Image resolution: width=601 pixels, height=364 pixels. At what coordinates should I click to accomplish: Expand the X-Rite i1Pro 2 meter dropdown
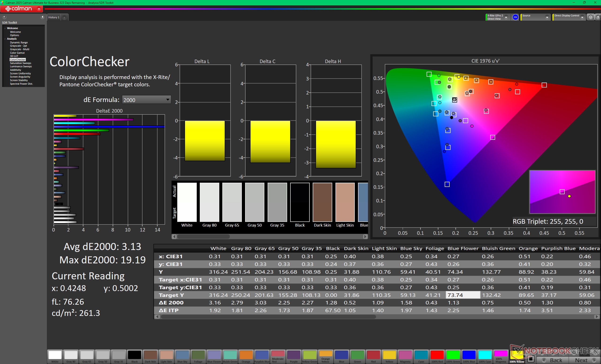pos(506,17)
